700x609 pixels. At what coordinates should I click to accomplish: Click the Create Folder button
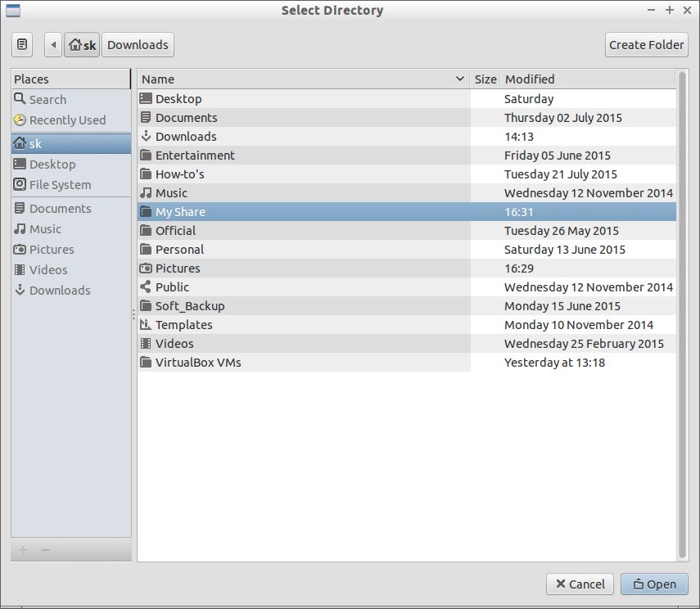point(647,45)
